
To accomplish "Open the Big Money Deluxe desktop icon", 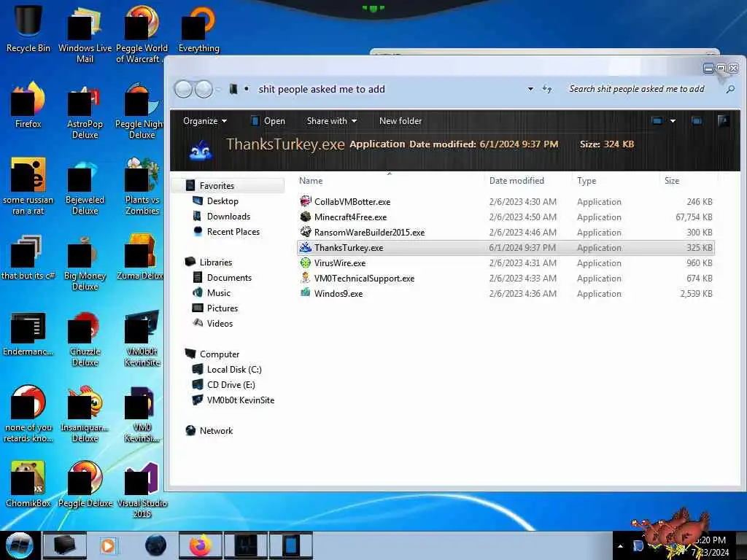I will tap(85, 262).
